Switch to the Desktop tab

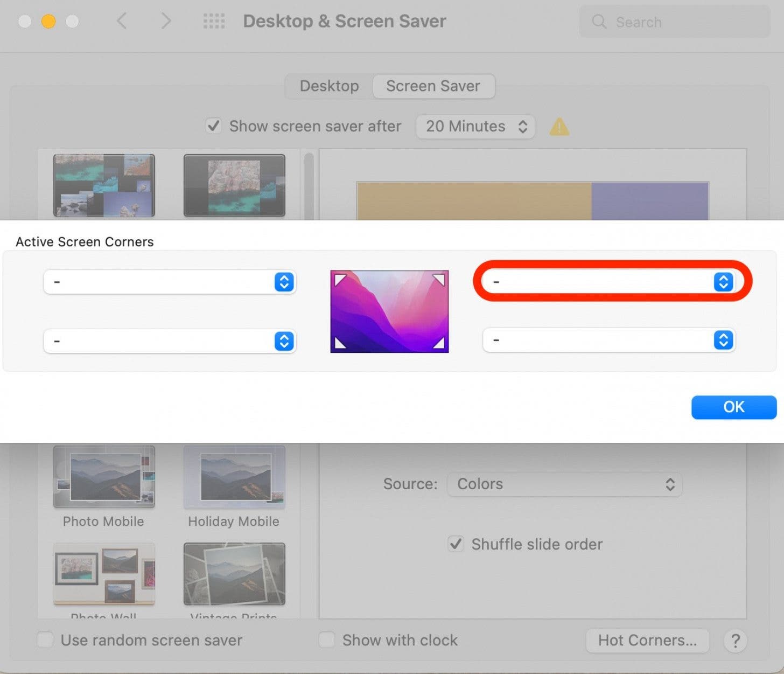point(328,86)
